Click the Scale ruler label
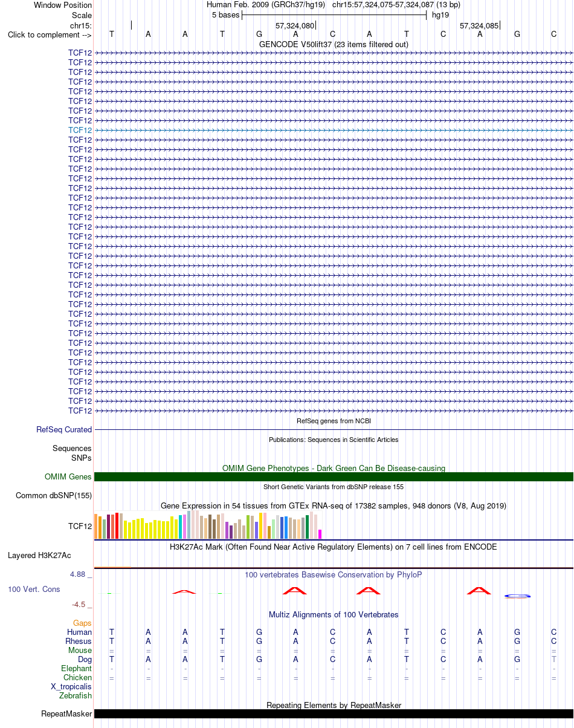Image resolution: width=574 pixels, height=728 pixels. click(82, 15)
